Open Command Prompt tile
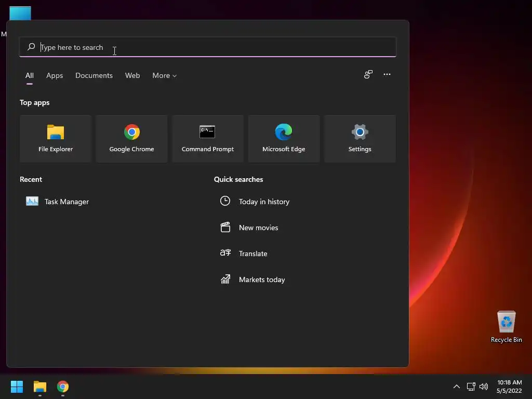Image resolution: width=532 pixels, height=399 pixels. click(208, 138)
